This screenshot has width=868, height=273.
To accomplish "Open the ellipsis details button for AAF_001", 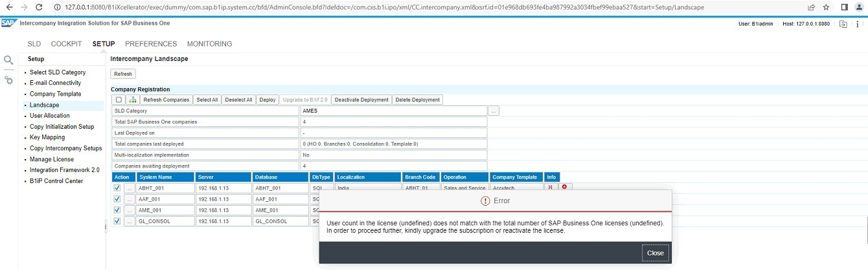I will (130, 199).
